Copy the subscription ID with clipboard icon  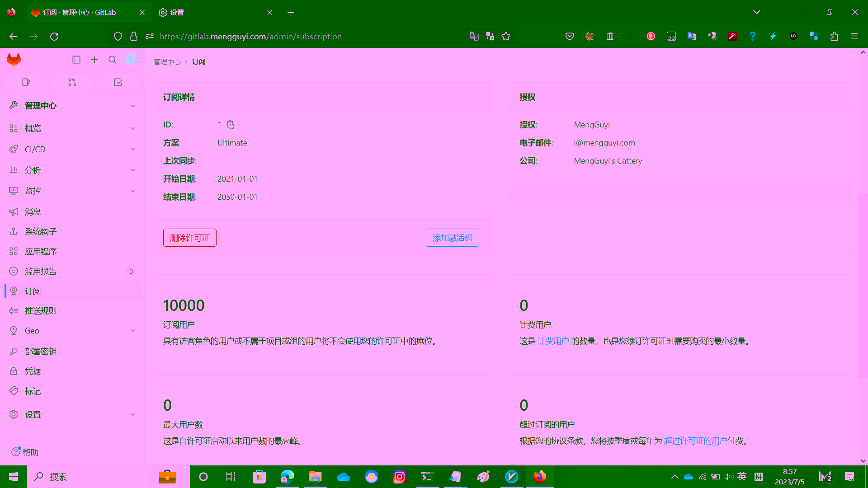231,125
